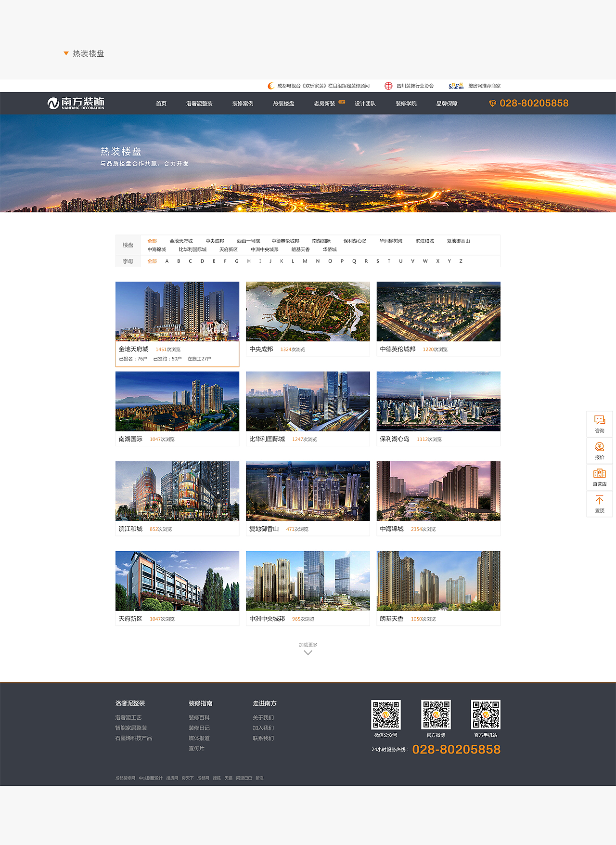Open the 金地天府城 property image
Screen dimensions: 616x845
[177, 312]
